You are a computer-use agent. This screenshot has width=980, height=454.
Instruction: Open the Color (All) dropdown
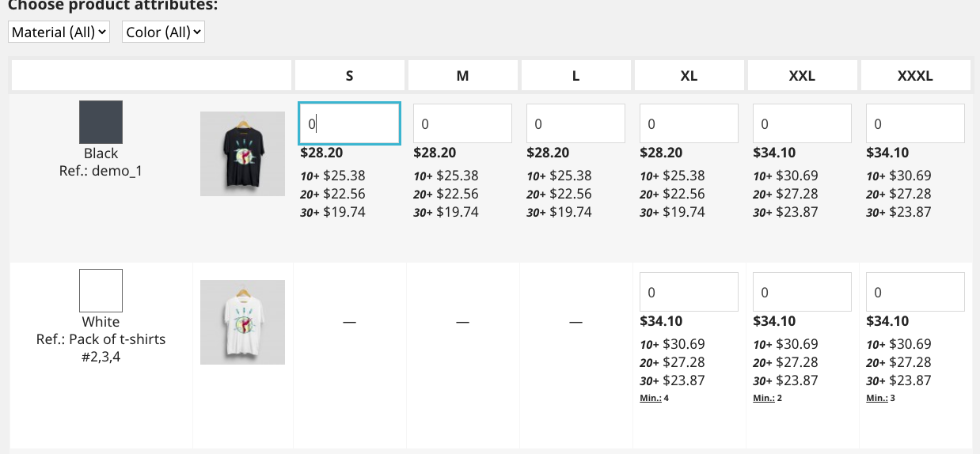click(x=163, y=32)
